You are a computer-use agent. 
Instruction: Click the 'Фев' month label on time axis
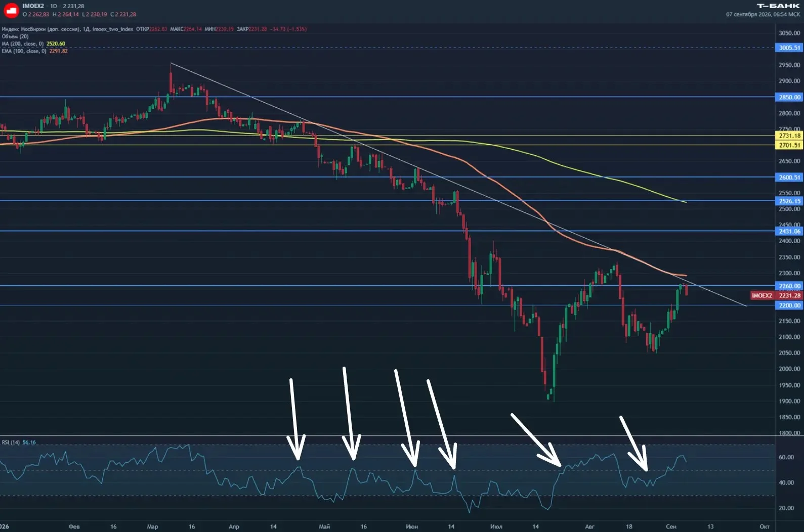(74, 527)
